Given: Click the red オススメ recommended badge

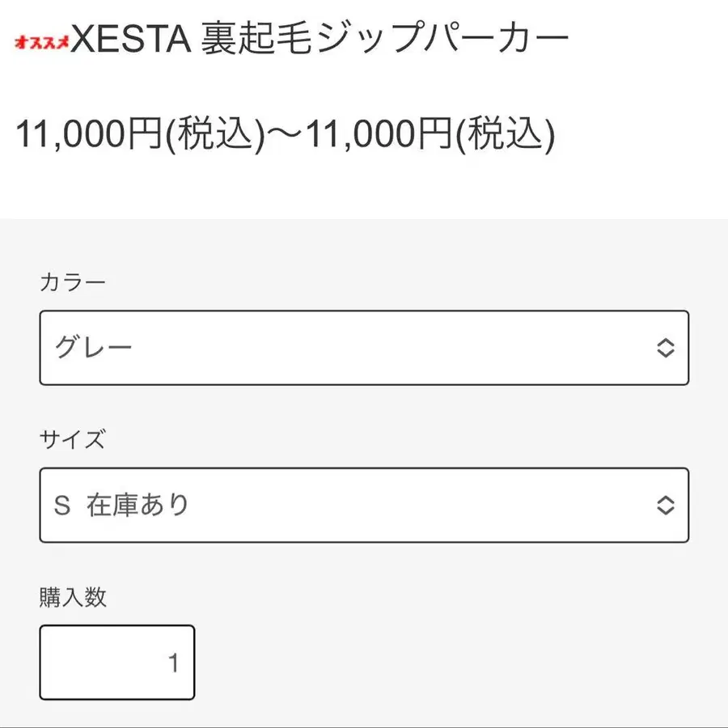Looking at the screenshot, I should tap(42, 41).
